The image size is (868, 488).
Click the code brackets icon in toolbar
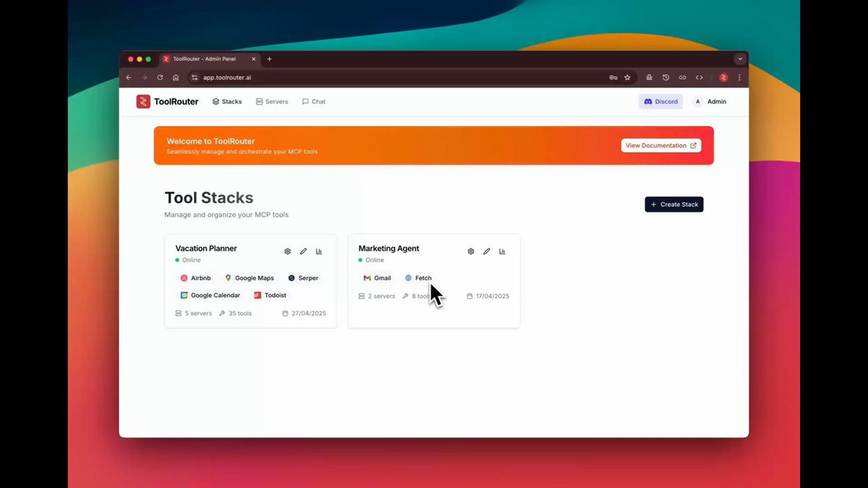[699, 77]
